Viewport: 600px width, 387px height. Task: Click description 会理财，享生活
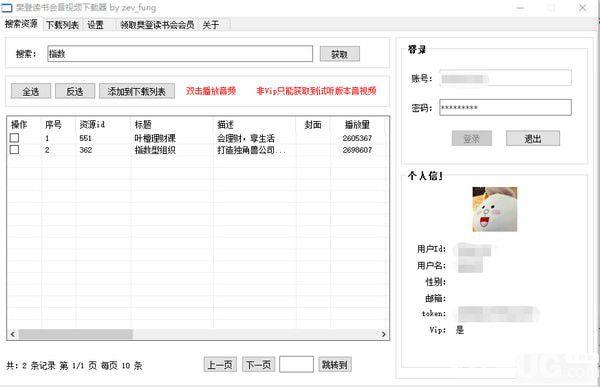[246, 138]
